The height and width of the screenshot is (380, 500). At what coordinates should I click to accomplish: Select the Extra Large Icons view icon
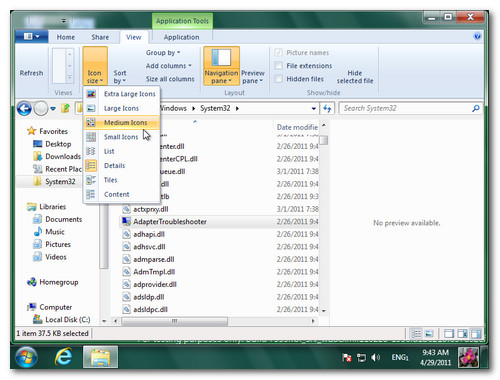pos(91,94)
